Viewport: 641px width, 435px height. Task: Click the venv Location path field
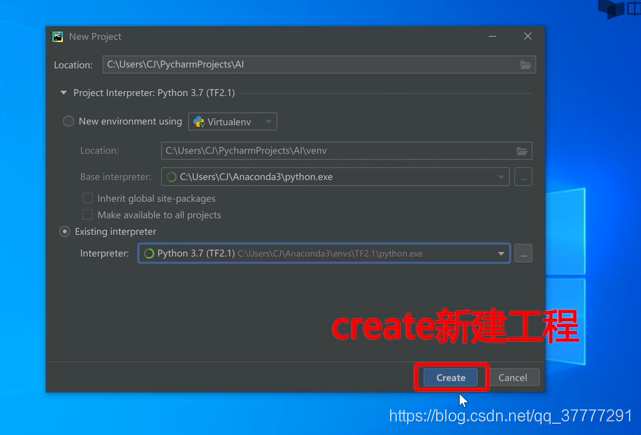(347, 151)
